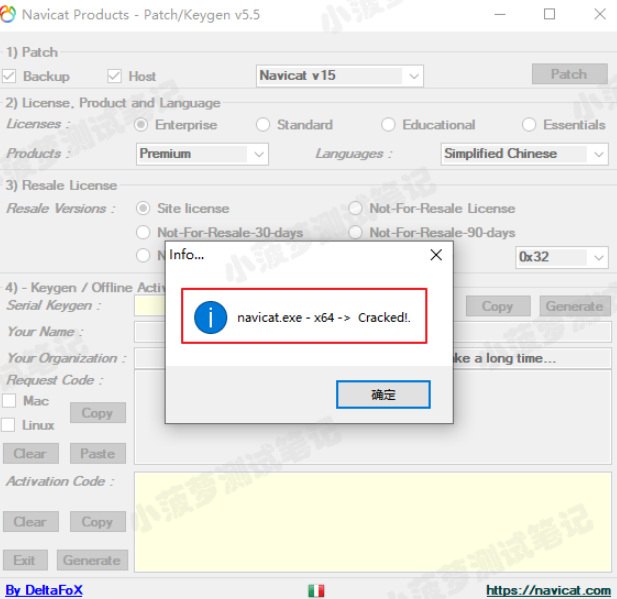Select the Educational license radio

388,125
